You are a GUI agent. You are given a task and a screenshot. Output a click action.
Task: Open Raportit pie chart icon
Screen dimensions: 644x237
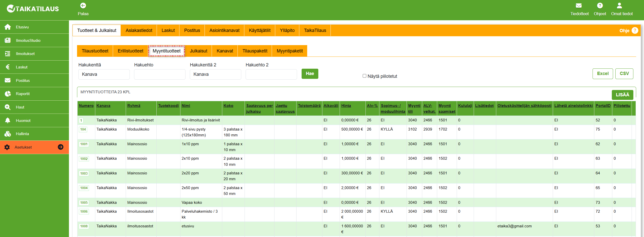(x=8, y=94)
